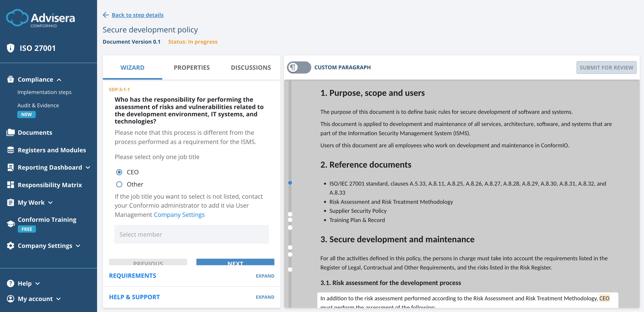Select the CEO radio button
This screenshot has height=312, width=644.
point(119,172)
